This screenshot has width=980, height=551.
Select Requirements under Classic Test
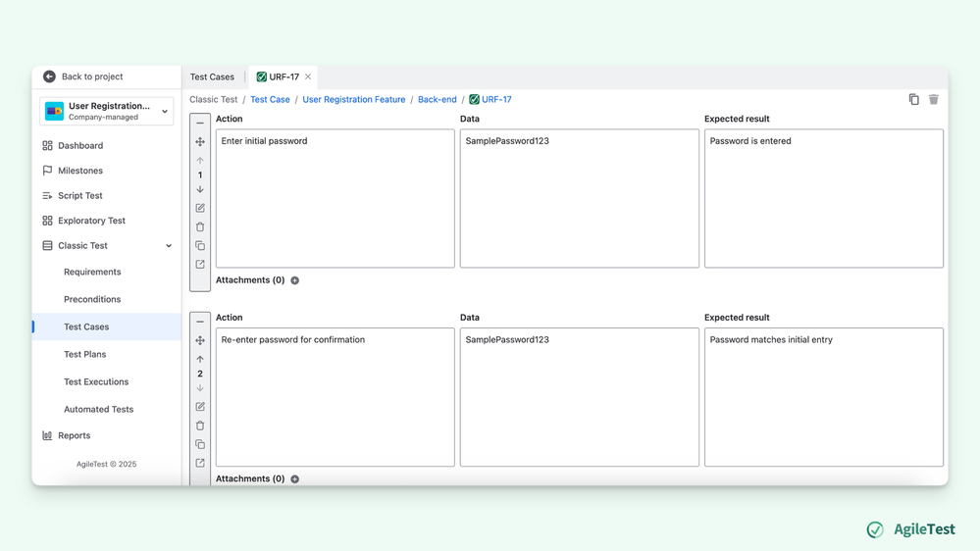coord(92,272)
